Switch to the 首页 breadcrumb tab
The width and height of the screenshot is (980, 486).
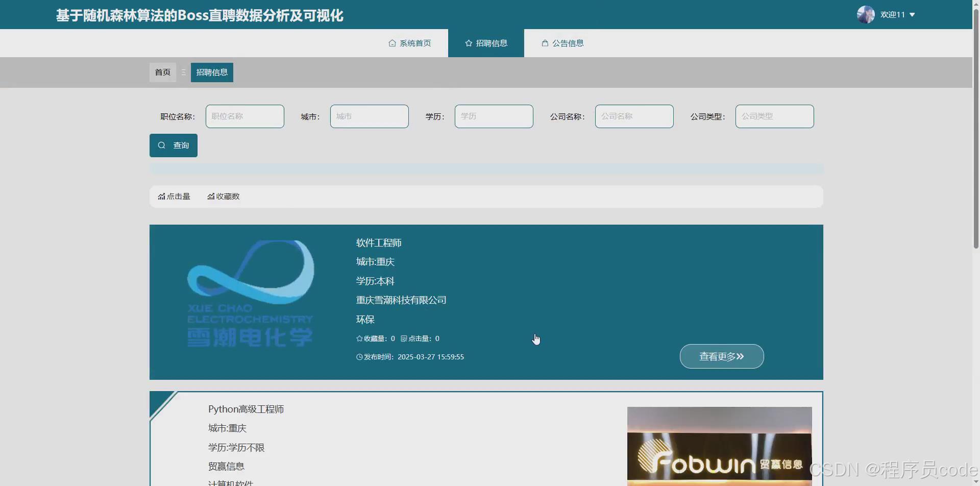[162, 72]
